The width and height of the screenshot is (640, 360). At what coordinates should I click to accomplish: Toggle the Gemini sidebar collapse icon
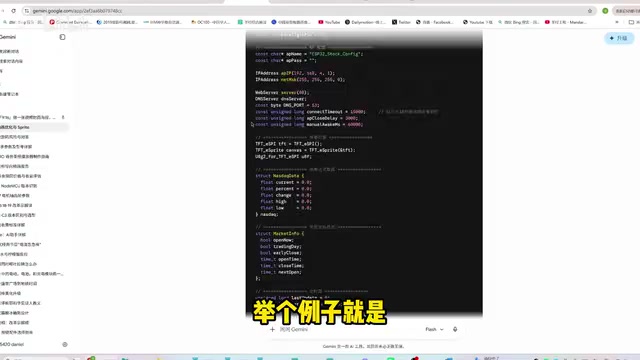coord(62,37)
